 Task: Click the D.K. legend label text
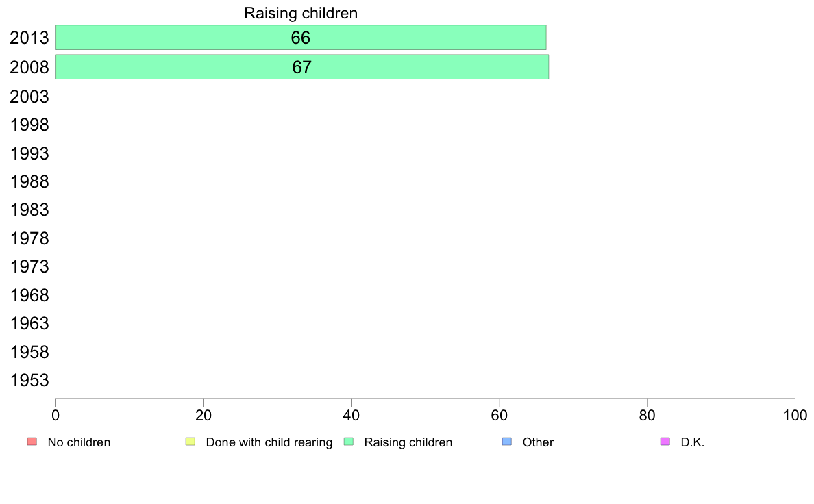coord(693,442)
